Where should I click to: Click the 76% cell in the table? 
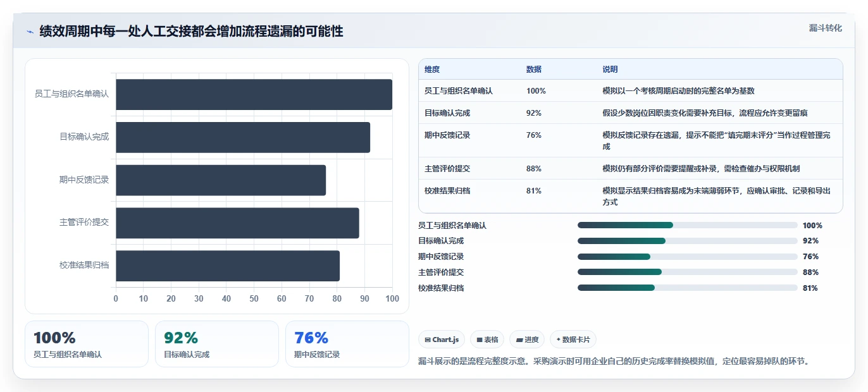[x=534, y=135]
